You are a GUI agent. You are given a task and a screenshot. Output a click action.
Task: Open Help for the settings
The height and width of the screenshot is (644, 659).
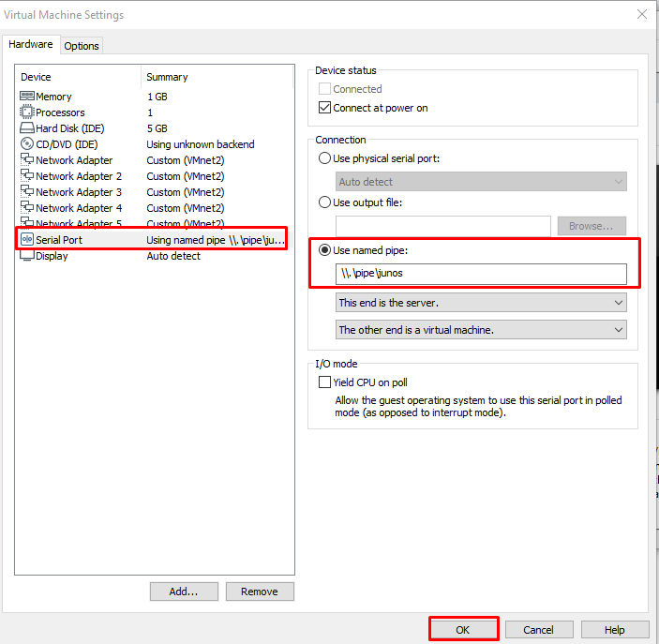(x=615, y=630)
